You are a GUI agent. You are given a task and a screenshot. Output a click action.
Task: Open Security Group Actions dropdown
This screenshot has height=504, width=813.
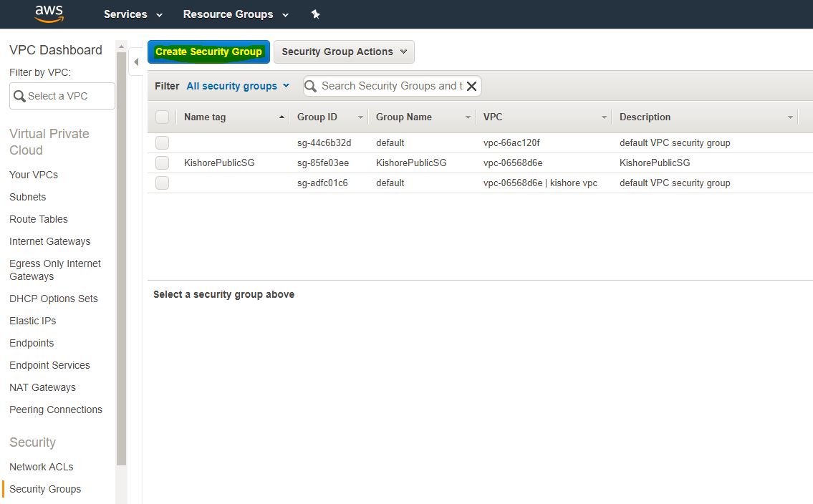pyautogui.click(x=344, y=52)
